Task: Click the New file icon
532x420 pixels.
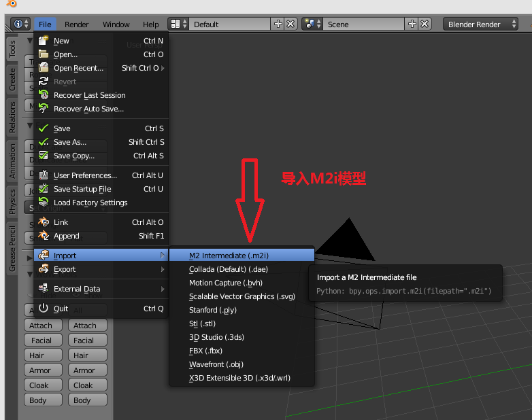Action: (44, 41)
